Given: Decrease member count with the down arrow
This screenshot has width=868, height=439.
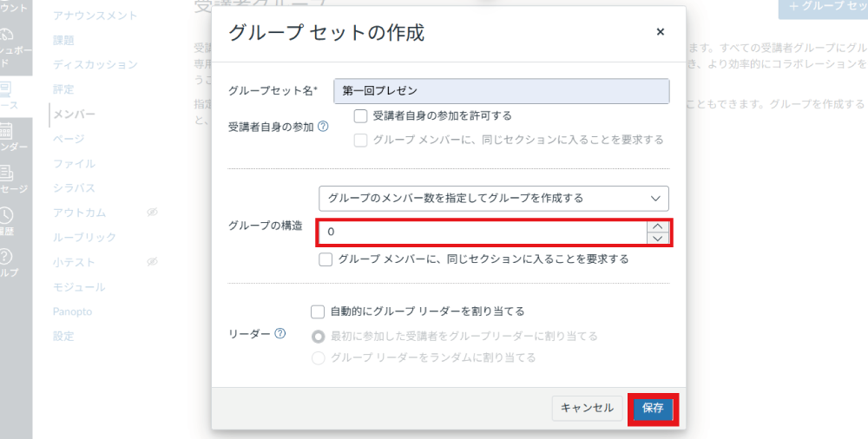Looking at the screenshot, I should click(658, 239).
